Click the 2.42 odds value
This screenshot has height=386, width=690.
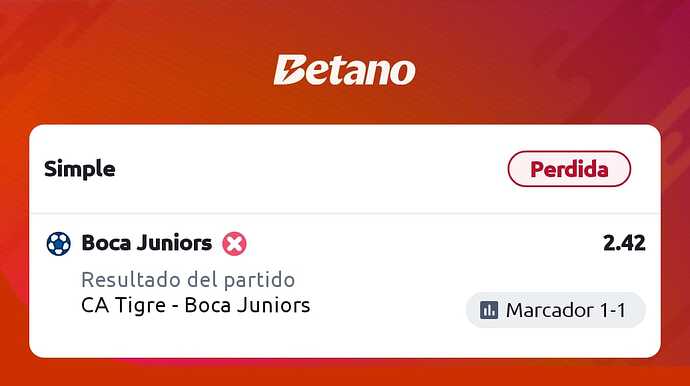click(x=624, y=243)
